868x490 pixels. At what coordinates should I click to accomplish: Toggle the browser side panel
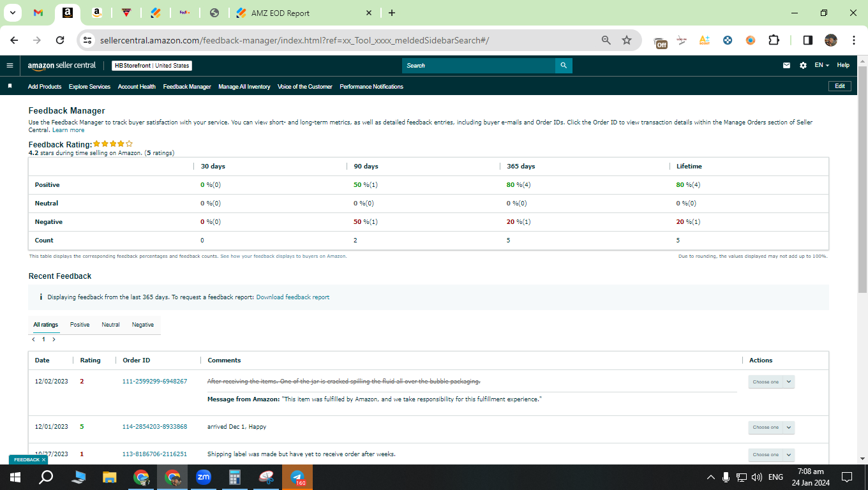[x=807, y=40]
